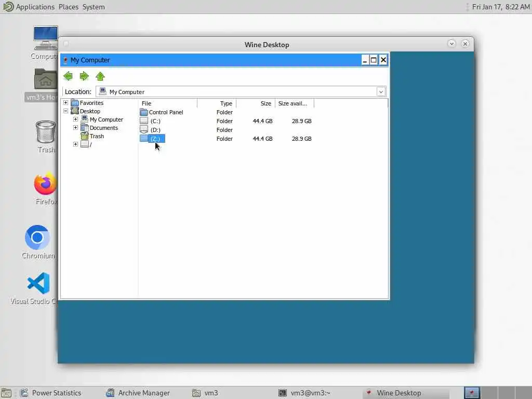This screenshot has height=399, width=532.
Task: Click the (Z:) drive icon
Action: (144, 138)
